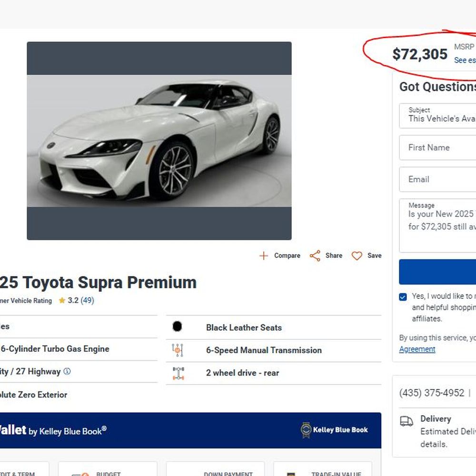Click the blue submit button
Screen dimensions: 476x476
(x=437, y=272)
